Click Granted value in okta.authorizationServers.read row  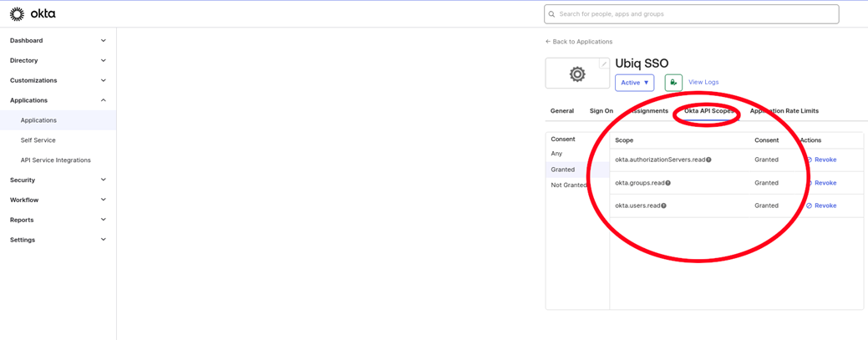tap(766, 160)
